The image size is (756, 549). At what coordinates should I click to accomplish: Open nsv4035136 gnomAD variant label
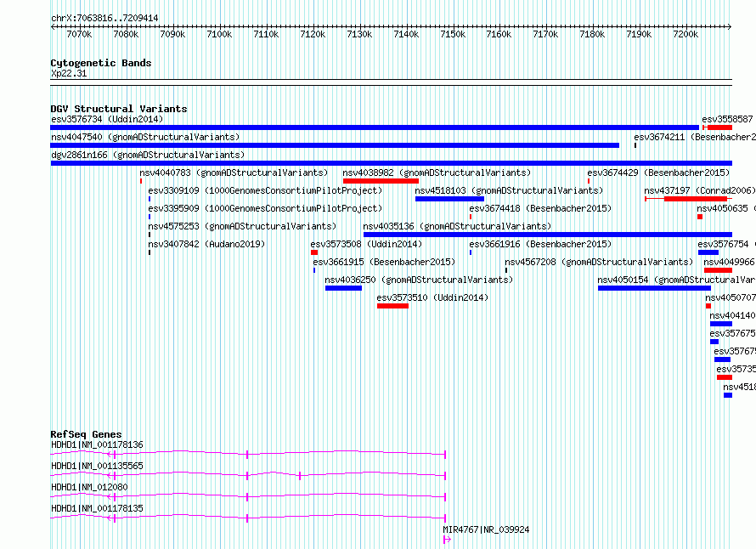(457, 226)
